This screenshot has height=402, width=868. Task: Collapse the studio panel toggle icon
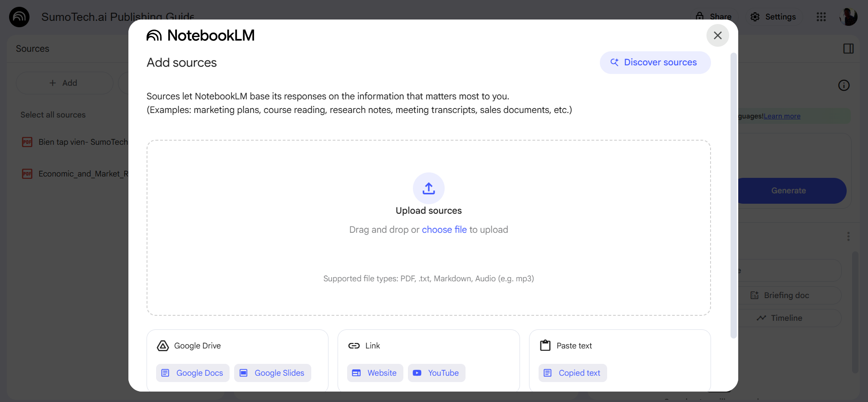(x=848, y=49)
